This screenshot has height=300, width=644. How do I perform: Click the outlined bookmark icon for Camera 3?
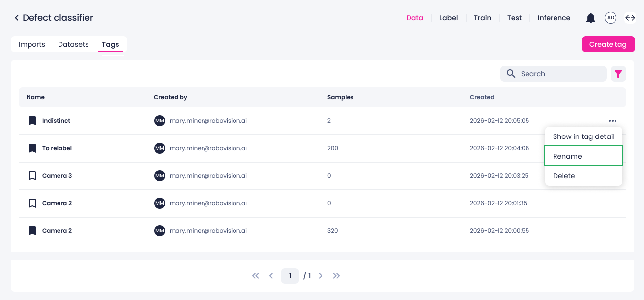(32, 176)
